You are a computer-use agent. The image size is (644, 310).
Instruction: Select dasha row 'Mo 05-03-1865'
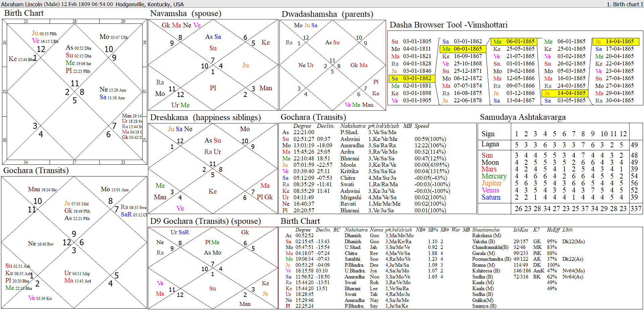point(565,71)
